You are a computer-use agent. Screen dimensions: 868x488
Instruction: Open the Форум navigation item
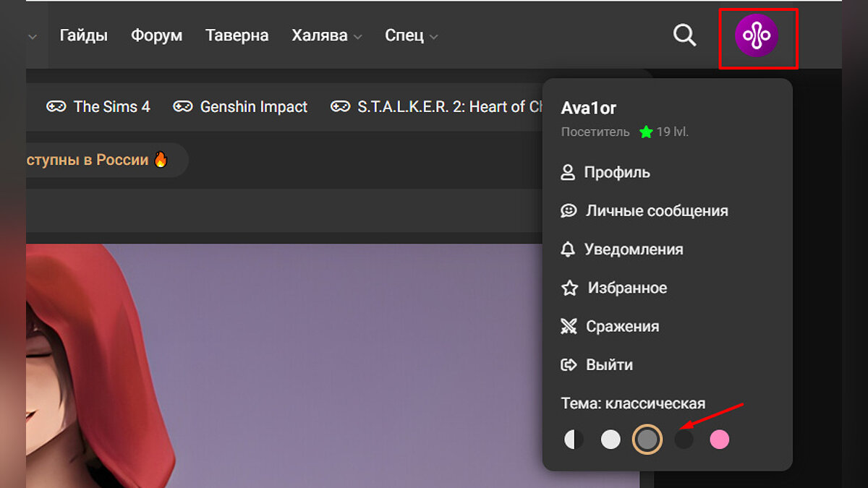point(156,35)
